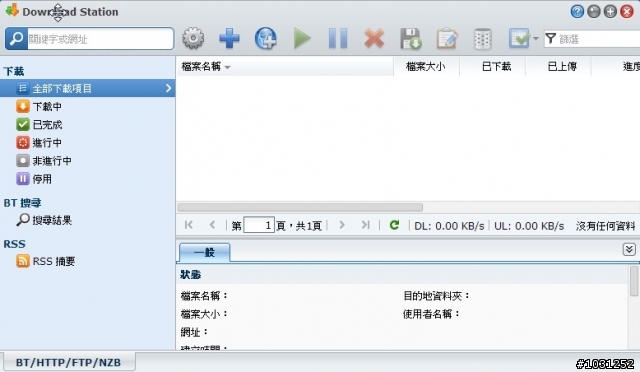Click the clipboard edit icon
The width and height of the screenshot is (640, 372).
pos(447,39)
